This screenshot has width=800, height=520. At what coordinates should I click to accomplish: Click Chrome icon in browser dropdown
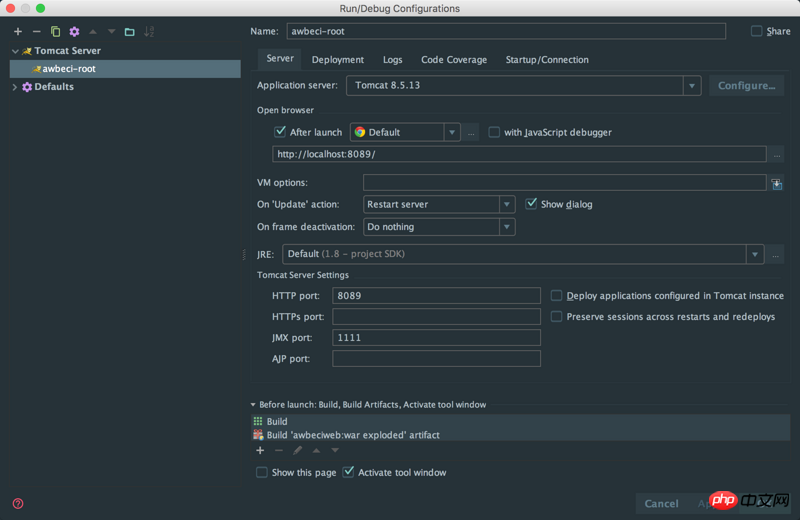click(x=360, y=132)
